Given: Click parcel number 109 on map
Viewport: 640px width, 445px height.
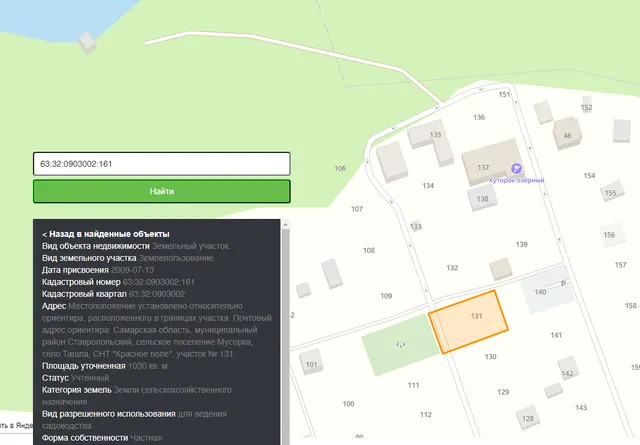Looking at the screenshot, I should (x=386, y=296).
